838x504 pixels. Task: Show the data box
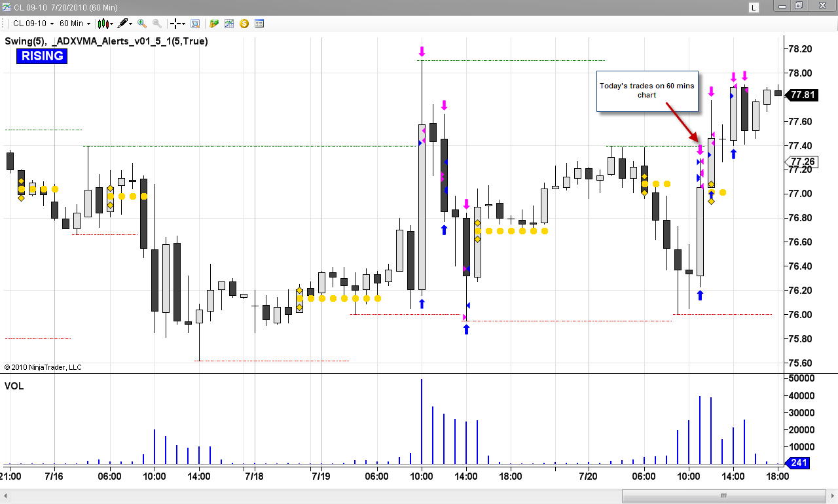(x=194, y=24)
